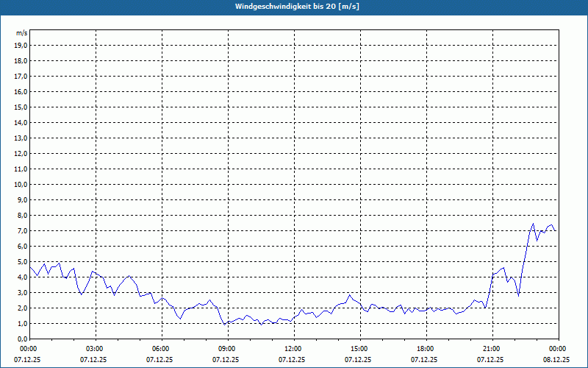Click the 'm/s' unit label above y-axis
Screen dimensions: 588x368
[x=21, y=33]
